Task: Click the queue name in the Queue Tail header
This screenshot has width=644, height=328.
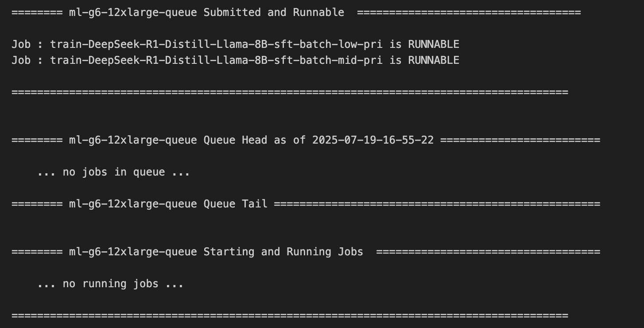Action: point(133,204)
